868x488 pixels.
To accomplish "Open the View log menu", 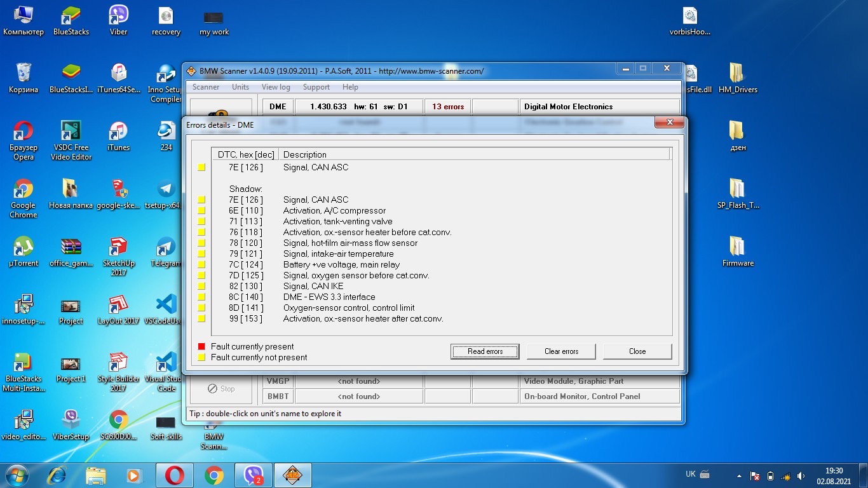I will (276, 87).
